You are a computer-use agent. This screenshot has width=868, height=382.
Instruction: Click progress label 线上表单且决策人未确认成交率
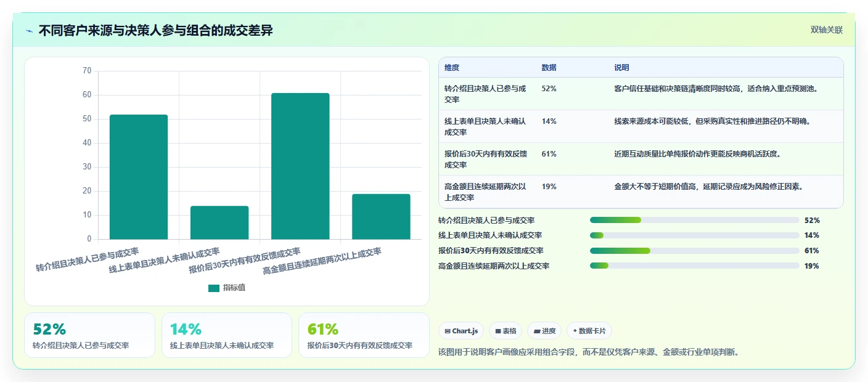click(490, 235)
